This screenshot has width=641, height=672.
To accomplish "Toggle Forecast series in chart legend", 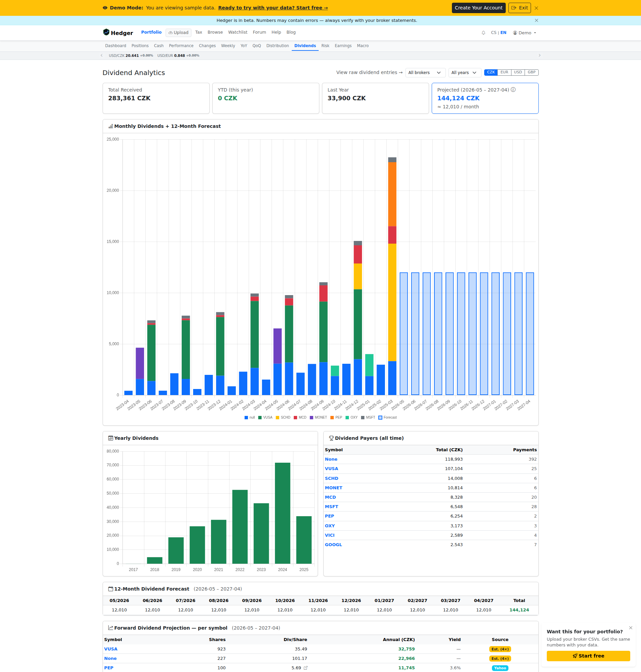I will [388, 418].
